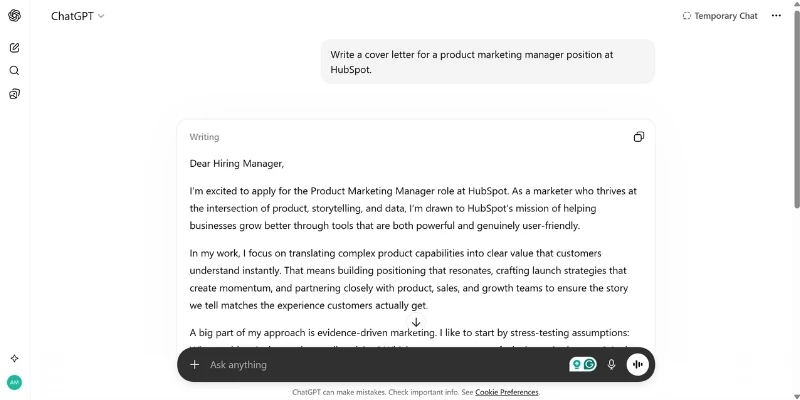Click the microphone dictation icon
Viewport: 800px width, 400px height.
tap(611, 365)
